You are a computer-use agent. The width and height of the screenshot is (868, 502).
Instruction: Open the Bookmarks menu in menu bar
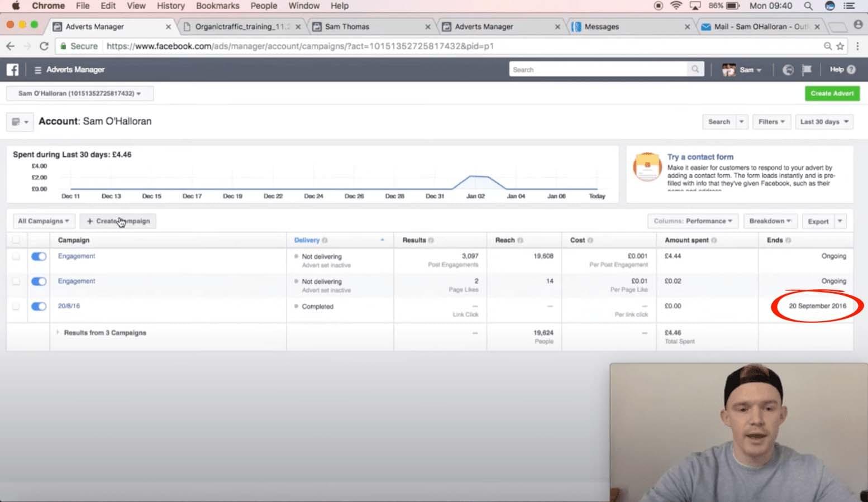217,6
